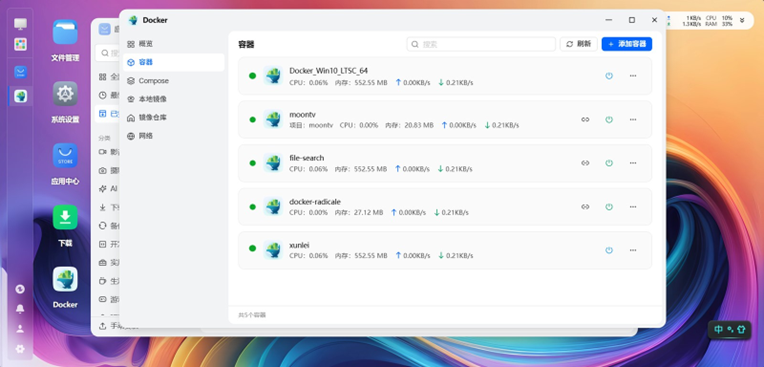
Task: Click the docker-radicale container logo
Action: pyautogui.click(x=273, y=206)
